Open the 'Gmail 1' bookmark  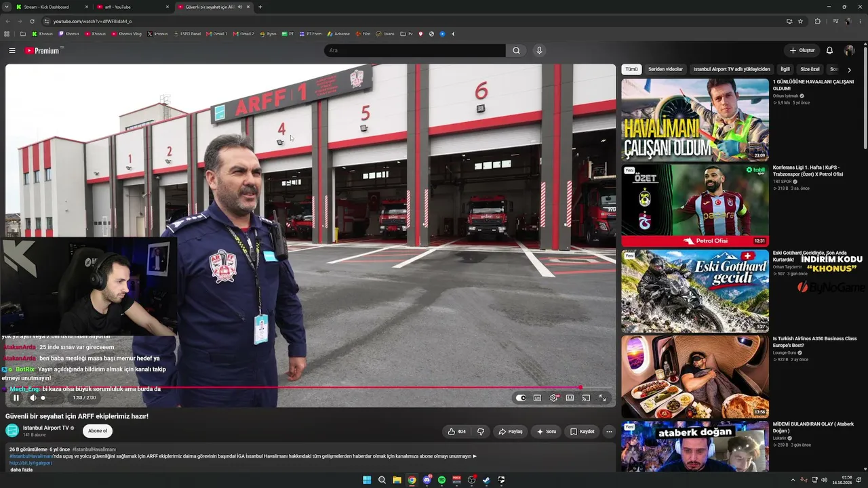pos(217,33)
